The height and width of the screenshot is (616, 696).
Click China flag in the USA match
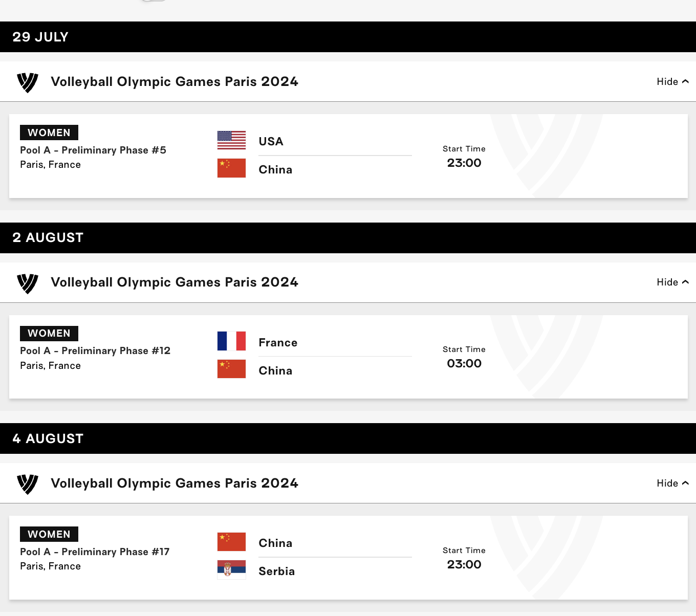[231, 168]
